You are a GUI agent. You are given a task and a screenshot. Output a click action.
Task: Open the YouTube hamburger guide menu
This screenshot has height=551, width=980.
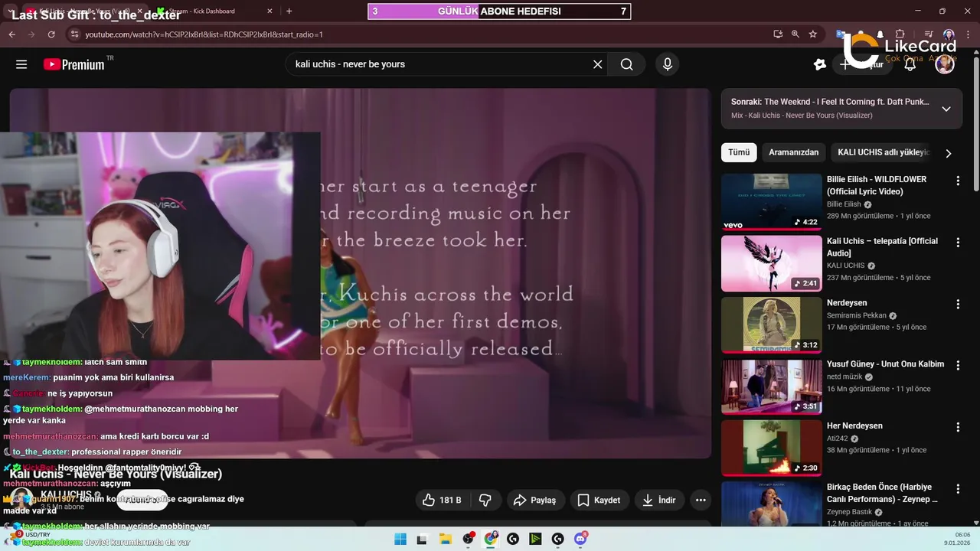pyautogui.click(x=21, y=64)
